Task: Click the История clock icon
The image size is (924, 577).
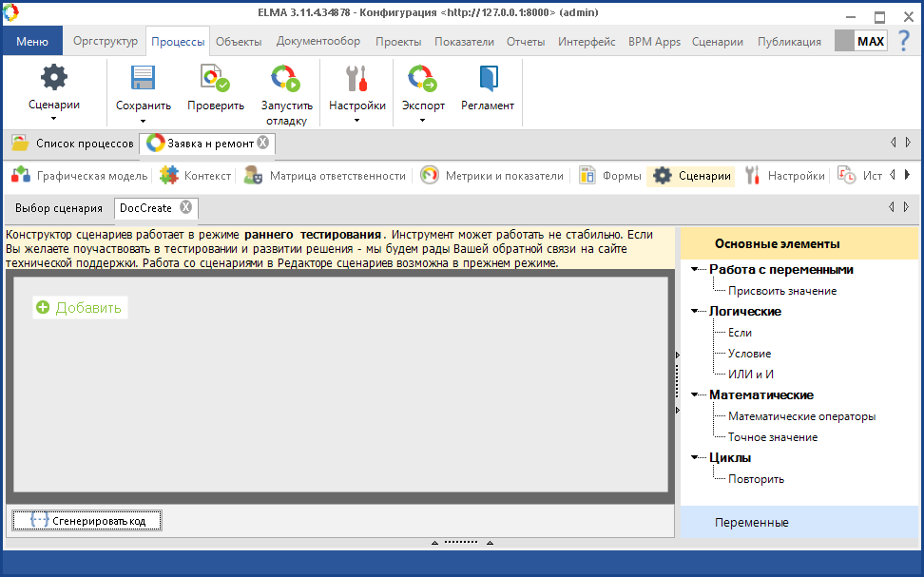Action: pyautogui.click(x=846, y=175)
